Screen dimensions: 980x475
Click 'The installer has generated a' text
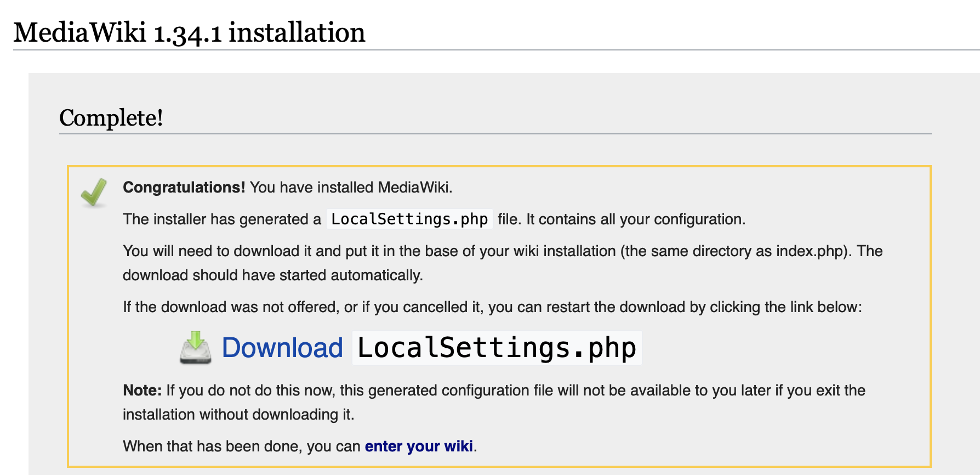point(221,219)
